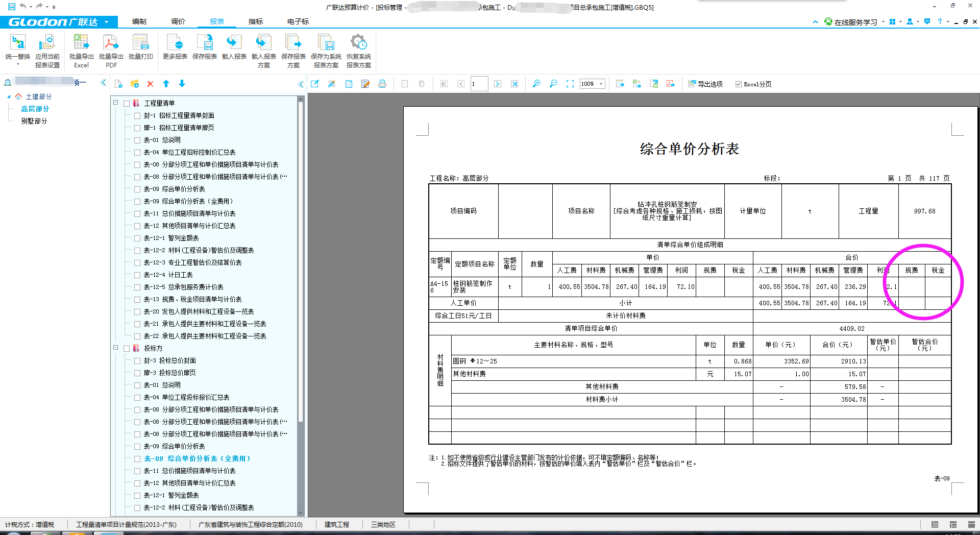Open the Glodon main menu dropdown arrow
Viewport: 980px width, 535px height.
point(106,22)
